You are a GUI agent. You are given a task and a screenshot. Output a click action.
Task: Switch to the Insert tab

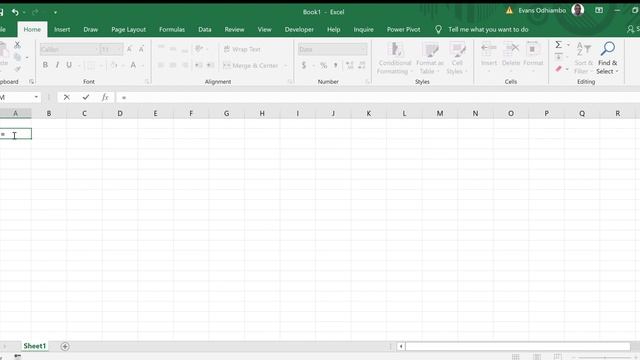point(62,29)
